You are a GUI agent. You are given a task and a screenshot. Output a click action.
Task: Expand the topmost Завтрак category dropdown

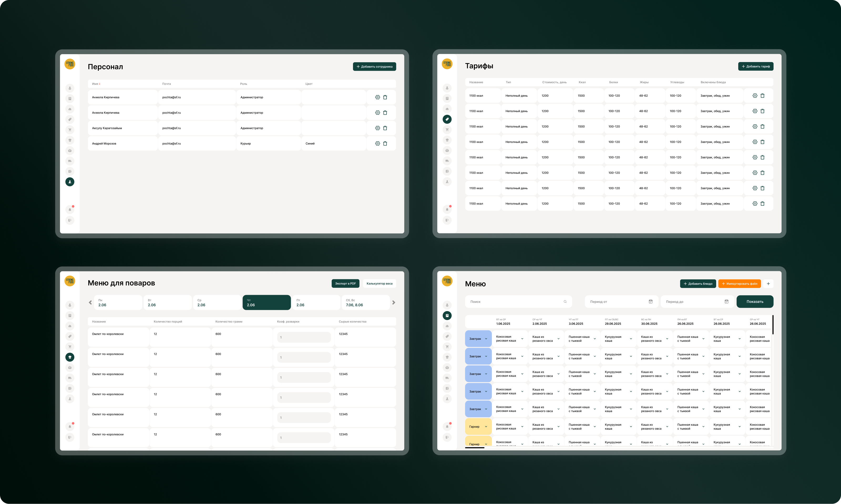[486, 339]
